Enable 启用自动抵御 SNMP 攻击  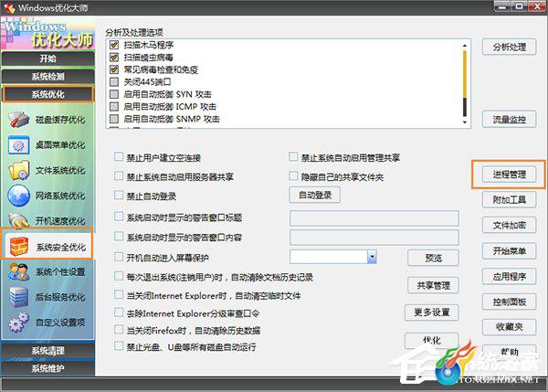114,119
